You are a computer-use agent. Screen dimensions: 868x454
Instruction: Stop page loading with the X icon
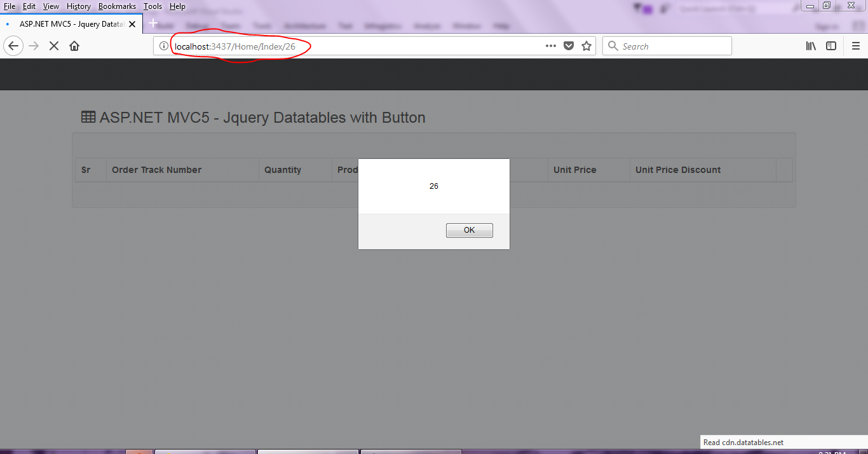coord(54,46)
